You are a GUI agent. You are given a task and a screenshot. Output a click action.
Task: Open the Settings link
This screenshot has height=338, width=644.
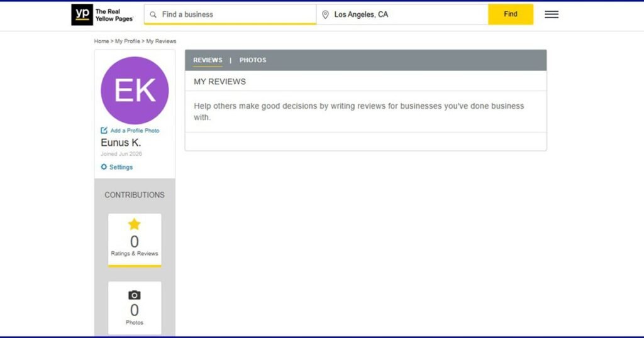click(121, 167)
